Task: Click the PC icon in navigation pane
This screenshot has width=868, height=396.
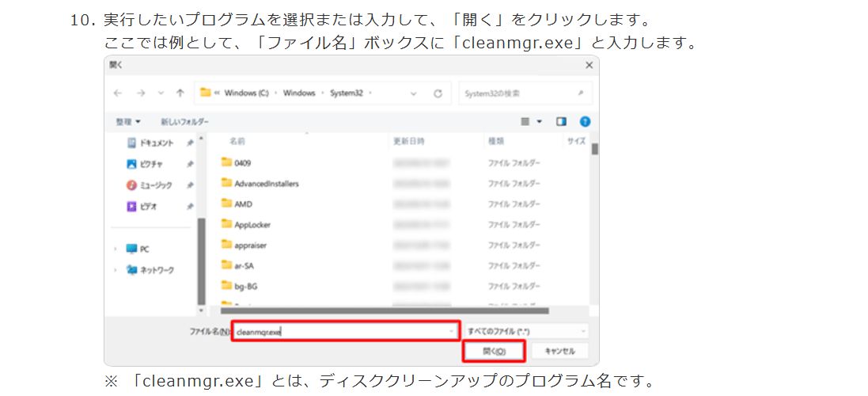Action: pos(131,249)
